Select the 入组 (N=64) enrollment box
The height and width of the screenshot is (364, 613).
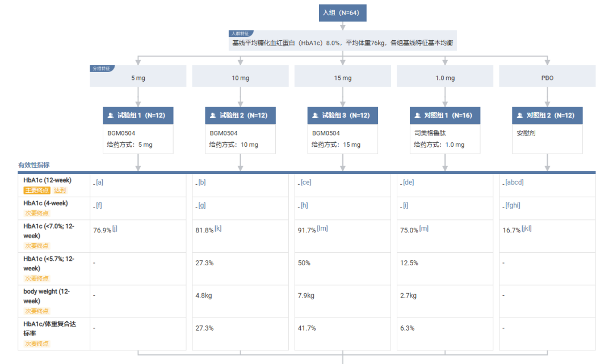[342, 13]
